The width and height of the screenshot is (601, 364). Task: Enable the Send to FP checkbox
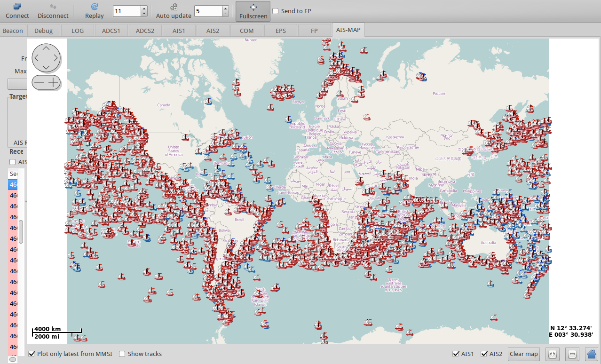tap(275, 11)
